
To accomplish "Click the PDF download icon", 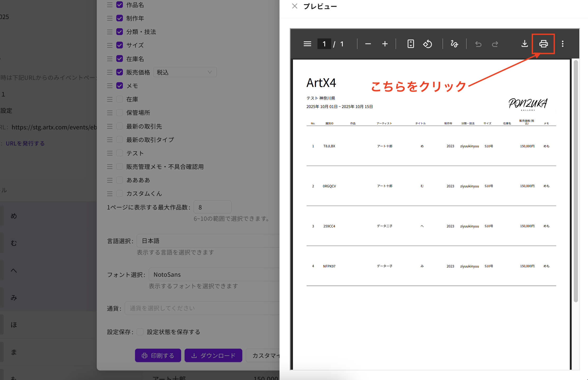I will coord(524,44).
